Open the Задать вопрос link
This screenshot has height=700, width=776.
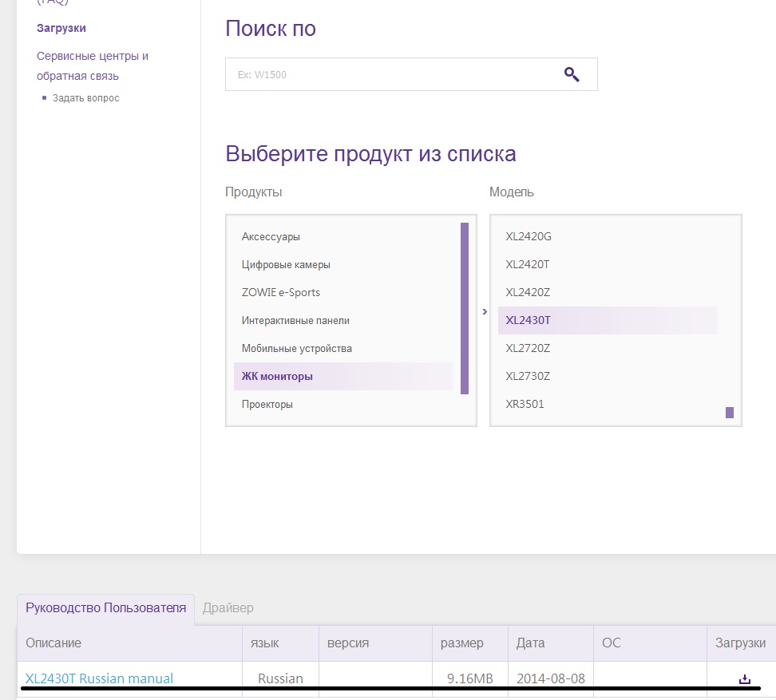(85, 98)
